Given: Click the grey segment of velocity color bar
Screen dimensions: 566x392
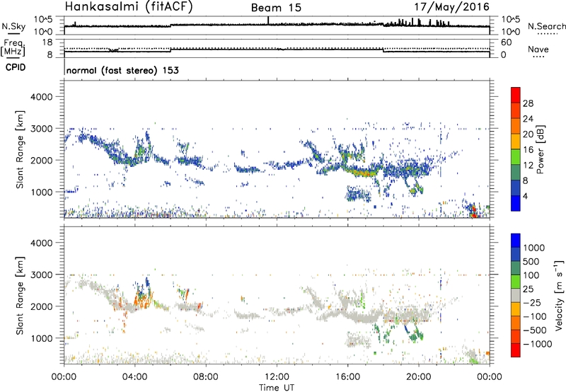Looking at the screenshot, I should (x=516, y=295).
